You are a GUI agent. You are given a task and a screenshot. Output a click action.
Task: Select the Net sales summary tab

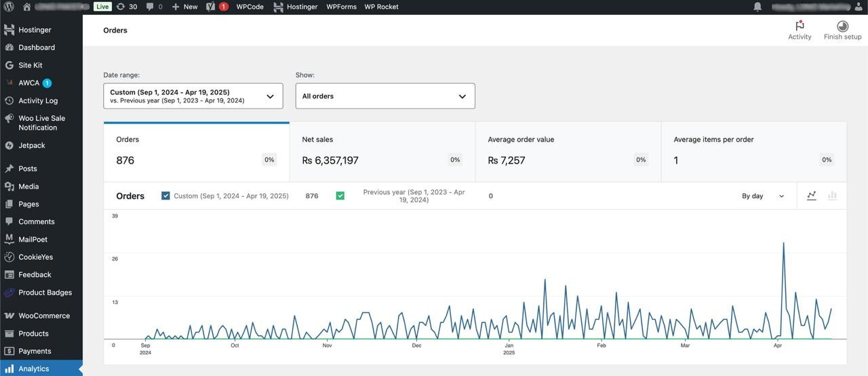[382, 152]
